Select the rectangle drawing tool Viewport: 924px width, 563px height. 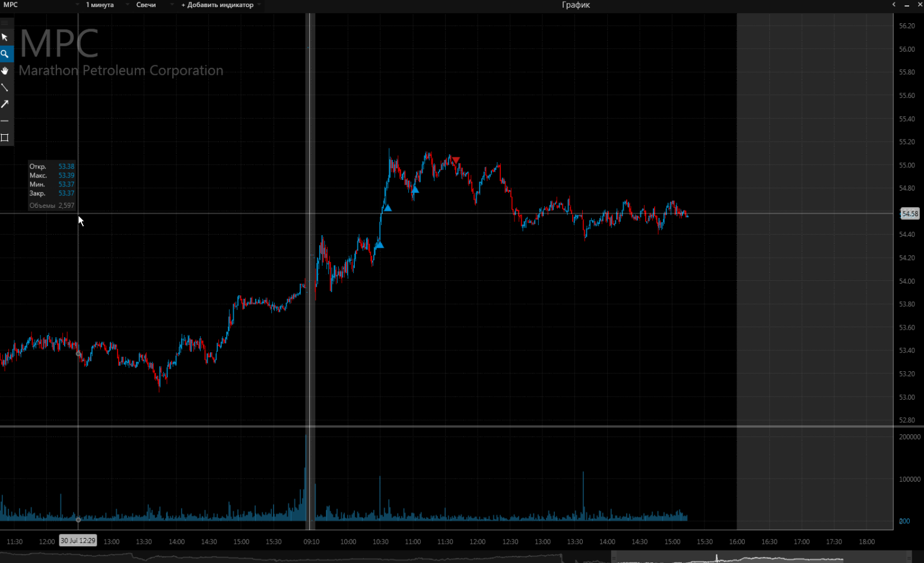[x=5, y=138]
